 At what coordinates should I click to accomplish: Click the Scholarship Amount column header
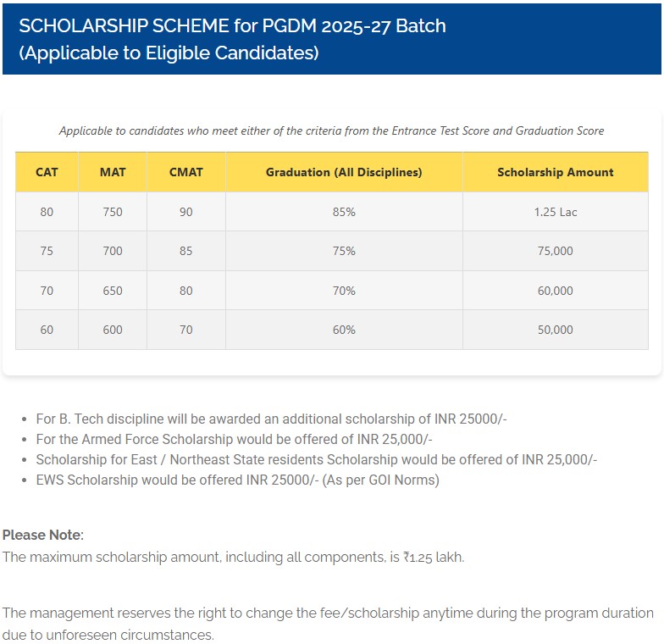click(x=555, y=172)
